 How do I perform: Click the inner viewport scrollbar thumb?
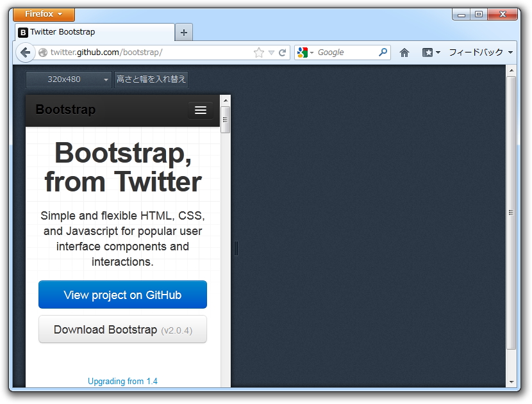coord(225,120)
